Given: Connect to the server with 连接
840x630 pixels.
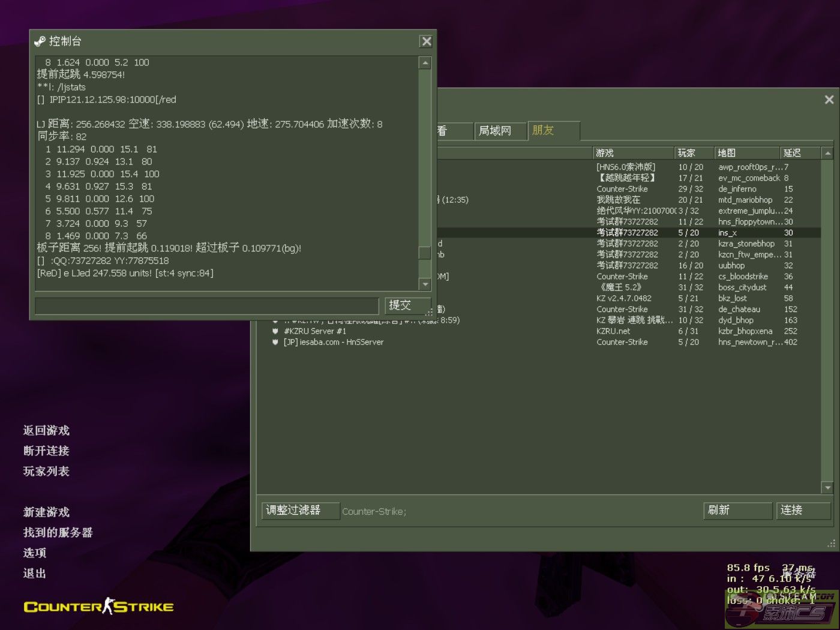Looking at the screenshot, I should point(802,511).
